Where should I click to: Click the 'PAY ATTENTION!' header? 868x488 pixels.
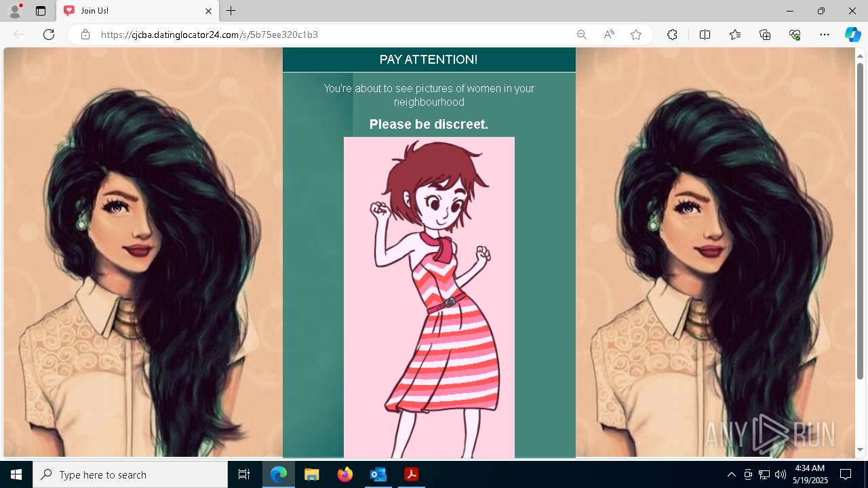429,60
